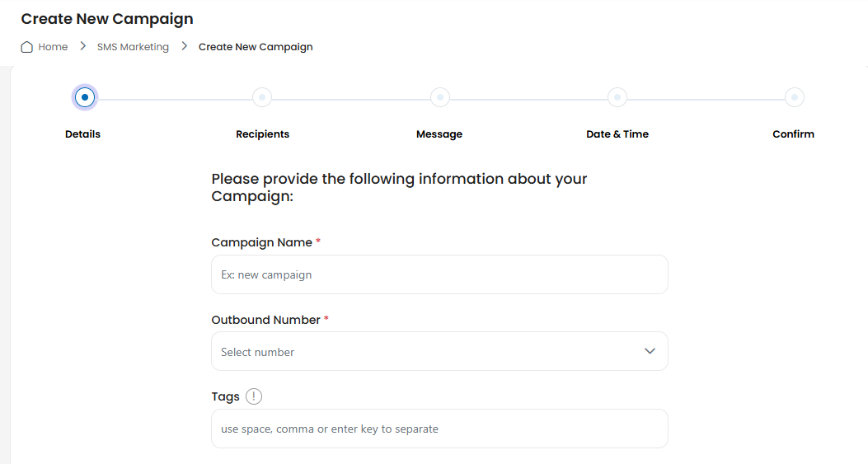Click the chevron after SMS Marketing breadcrumb
Viewport: 868px width, 464px height.
tap(185, 46)
